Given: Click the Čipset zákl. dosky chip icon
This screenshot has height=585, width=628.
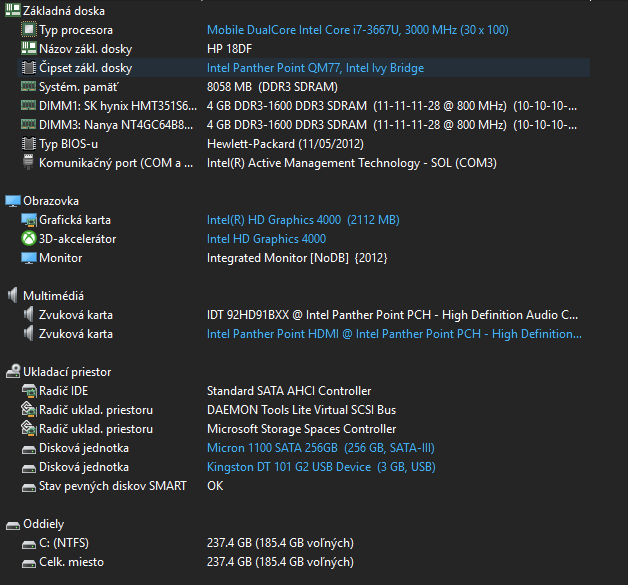Looking at the screenshot, I should [28, 68].
